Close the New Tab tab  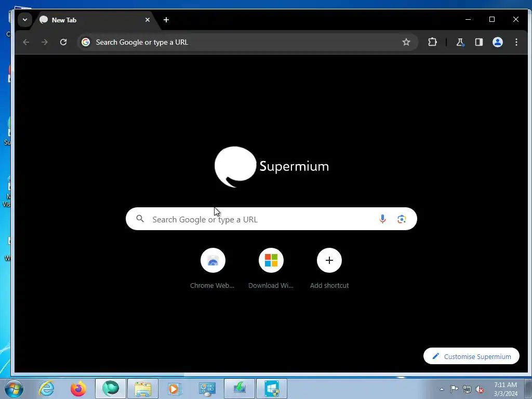click(x=148, y=20)
